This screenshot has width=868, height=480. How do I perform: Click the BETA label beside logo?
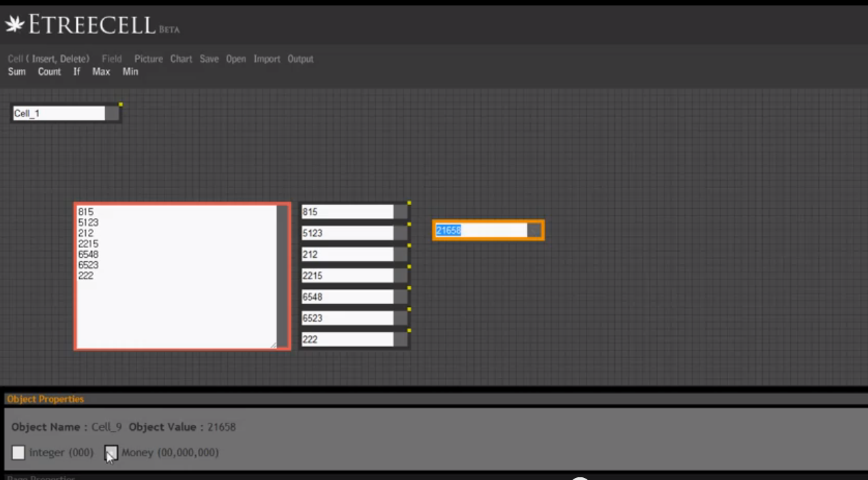169,30
